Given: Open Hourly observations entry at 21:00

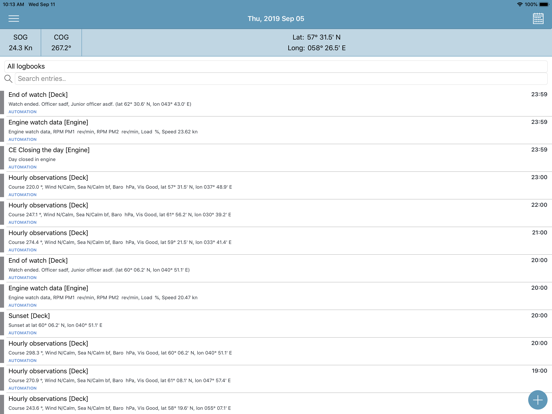Looking at the screenshot, I should pyautogui.click(x=276, y=240).
